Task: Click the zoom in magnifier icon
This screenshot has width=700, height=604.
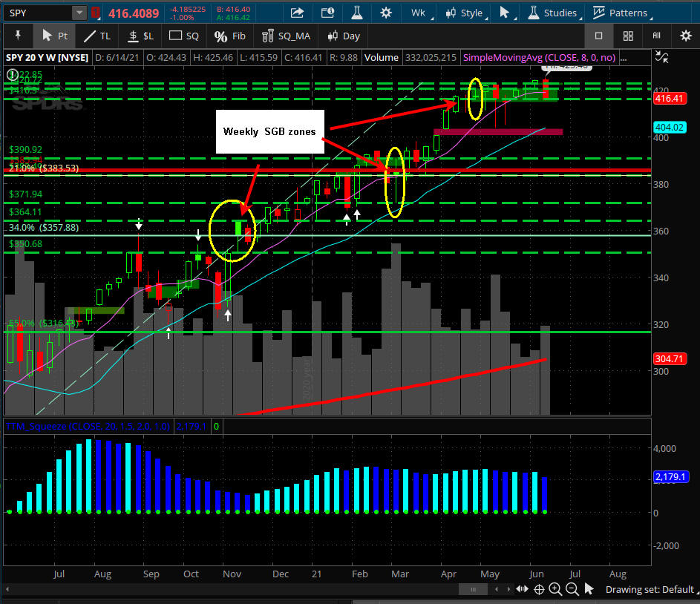Action: click(555, 590)
